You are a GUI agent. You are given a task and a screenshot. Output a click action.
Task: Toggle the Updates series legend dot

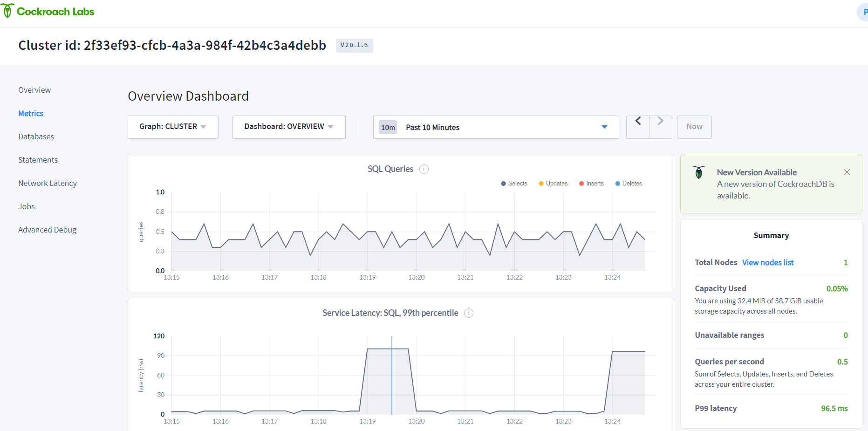[541, 184]
